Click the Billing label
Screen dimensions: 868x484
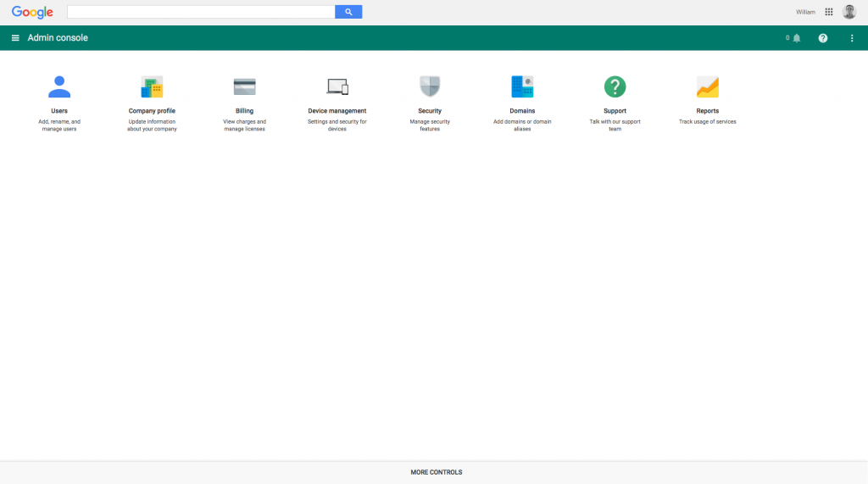coord(244,111)
